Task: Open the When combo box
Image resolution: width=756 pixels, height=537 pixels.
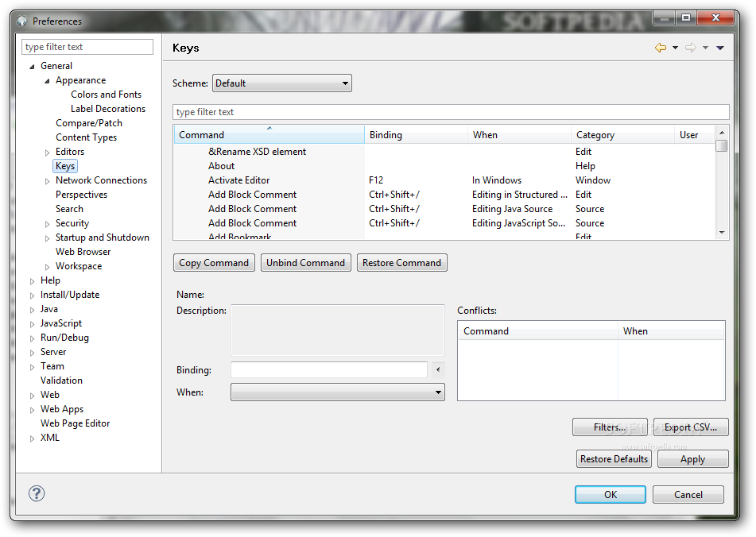Action: pos(338,392)
